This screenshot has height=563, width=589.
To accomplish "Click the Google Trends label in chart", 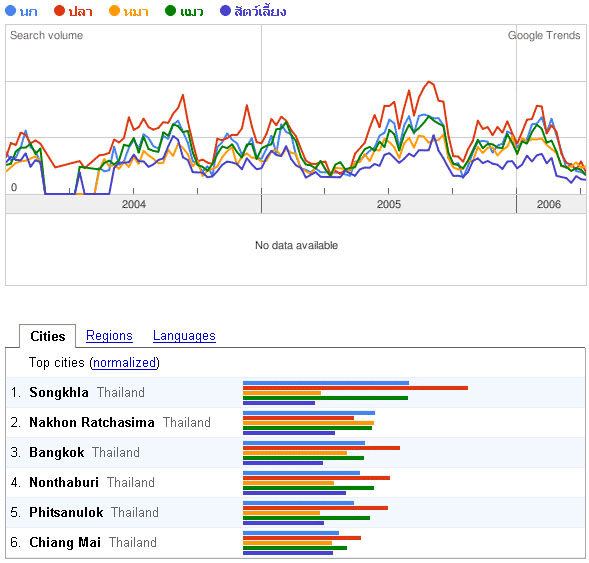I will 544,35.
